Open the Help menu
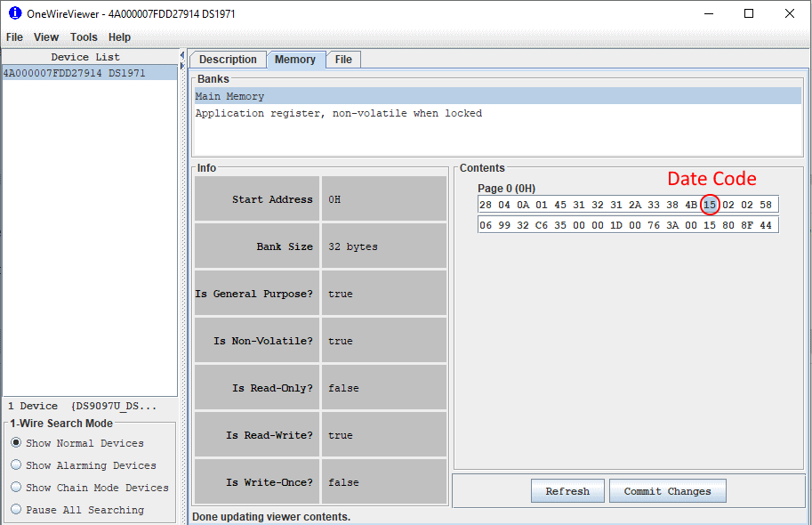This screenshot has width=812, height=525. click(120, 37)
